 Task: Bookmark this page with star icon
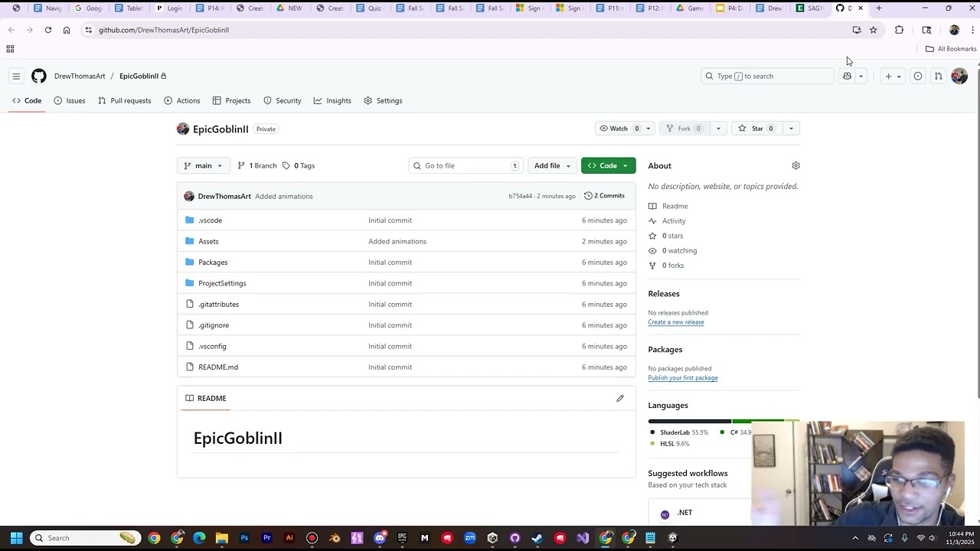[x=873, y=30]
